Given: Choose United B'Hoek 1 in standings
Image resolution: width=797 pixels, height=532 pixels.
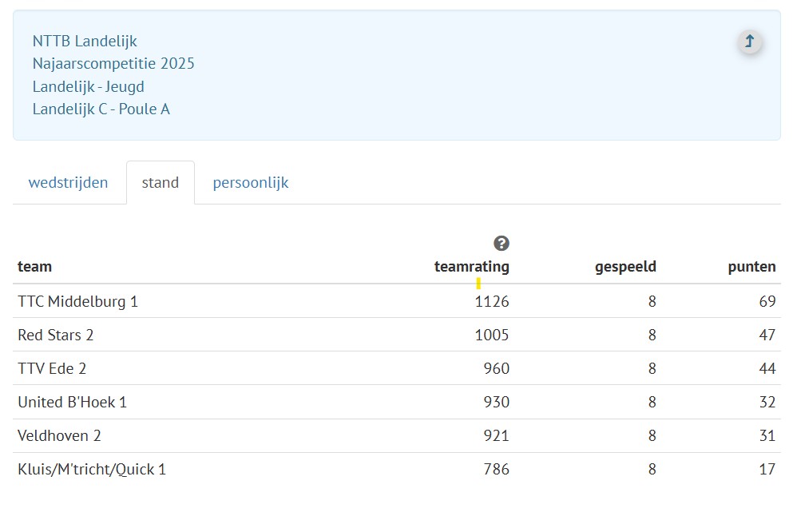Looking at the screenshot, I should (72, 403).
